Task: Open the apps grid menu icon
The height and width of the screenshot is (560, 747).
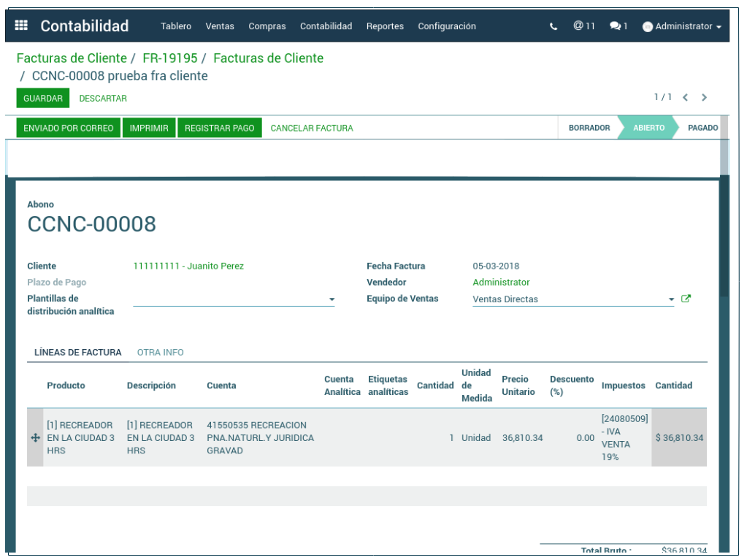Action: point(21,26)
